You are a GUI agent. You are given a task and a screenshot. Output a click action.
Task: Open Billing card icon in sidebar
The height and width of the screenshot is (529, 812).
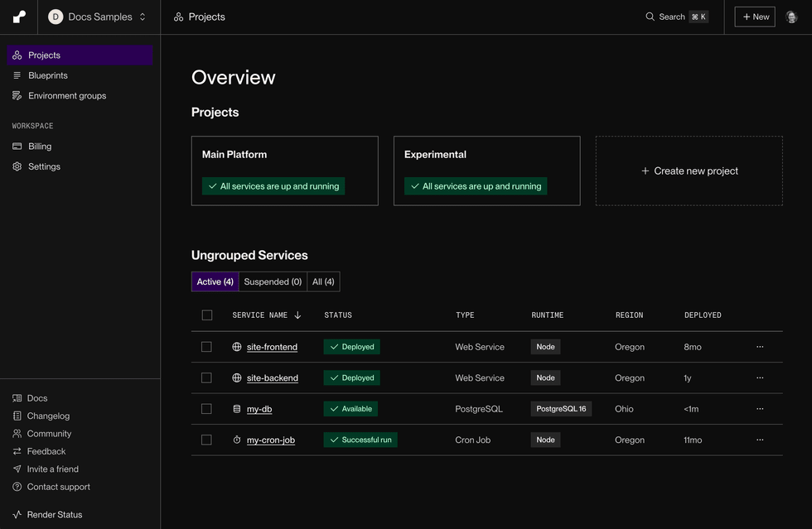(17, 147)
